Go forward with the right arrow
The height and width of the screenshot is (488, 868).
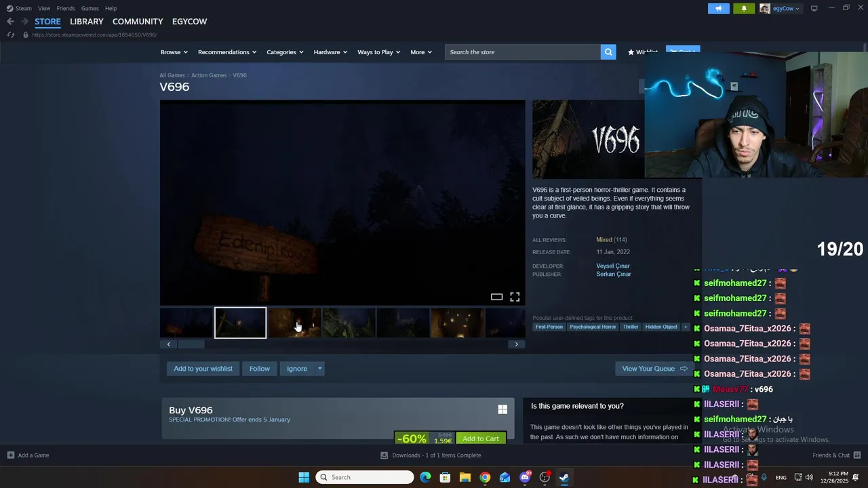[24, 22]
